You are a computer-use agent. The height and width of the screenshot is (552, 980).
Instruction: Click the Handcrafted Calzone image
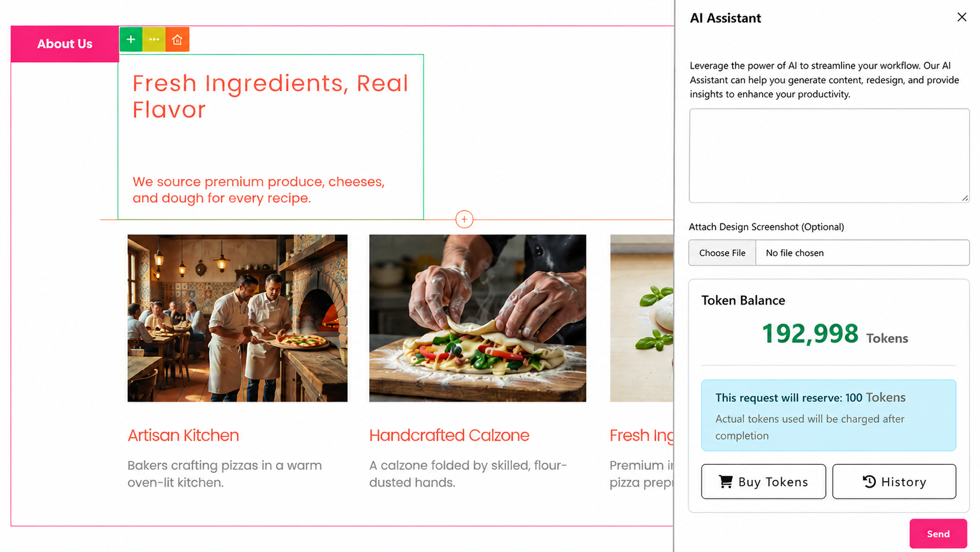(x=478, y=318)
